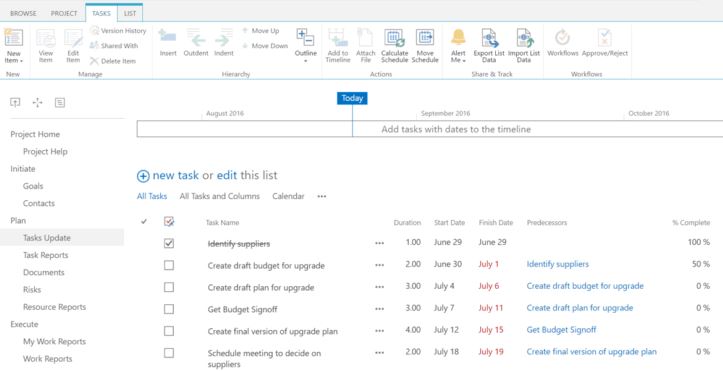Click the Attach File icon
The width and height of the screenshot is (723, 371).
tap(365, 38)
